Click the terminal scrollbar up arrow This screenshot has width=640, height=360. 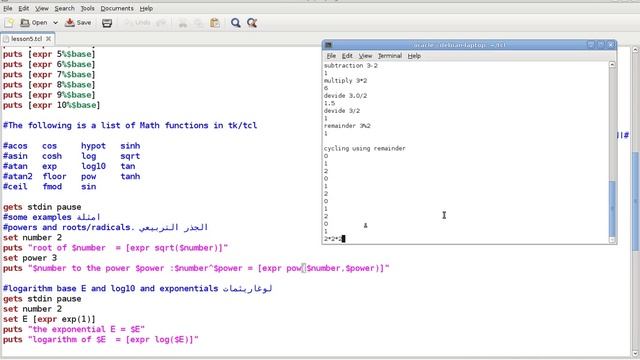pyautogui.click(x=612, y=64)
